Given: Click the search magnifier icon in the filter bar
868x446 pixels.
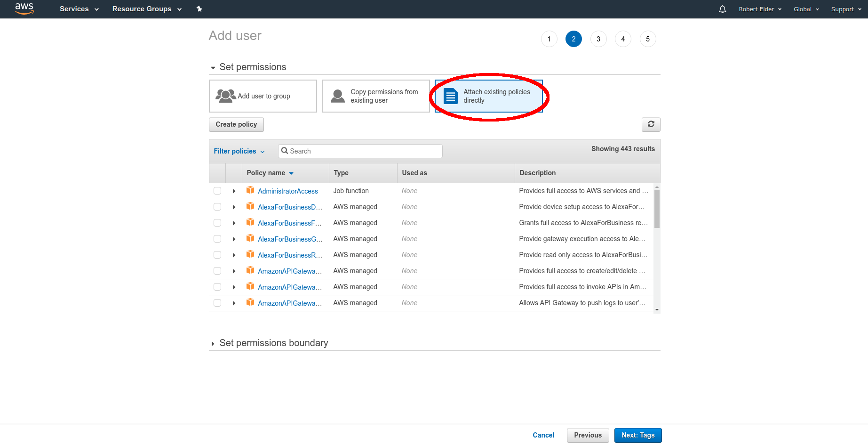Looking at the screenshot, I should 285,151.
